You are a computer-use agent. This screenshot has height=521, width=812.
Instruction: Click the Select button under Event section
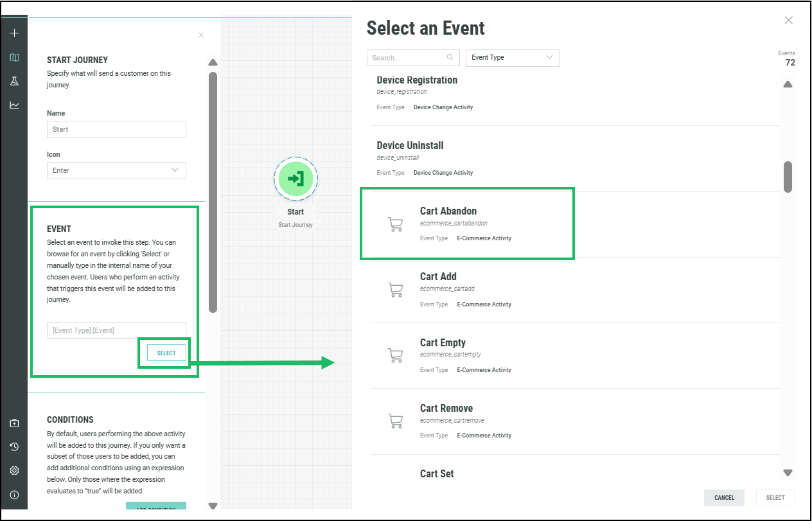[166, 353]
